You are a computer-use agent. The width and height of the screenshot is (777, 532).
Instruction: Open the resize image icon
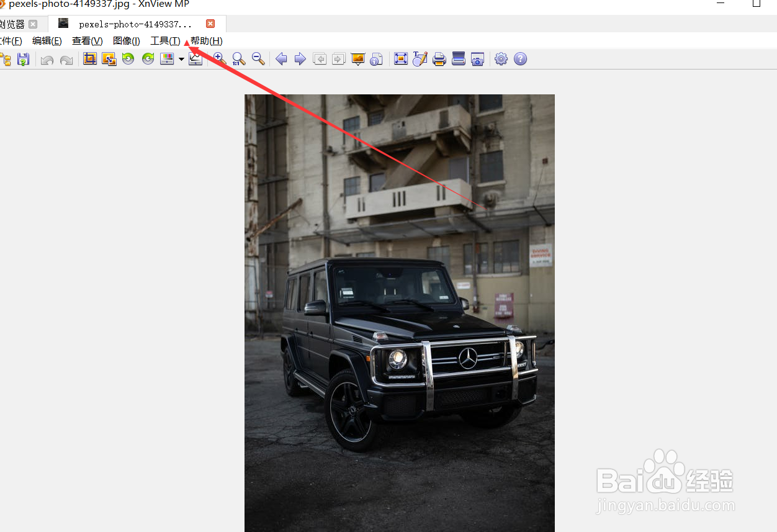pos(109,59)
